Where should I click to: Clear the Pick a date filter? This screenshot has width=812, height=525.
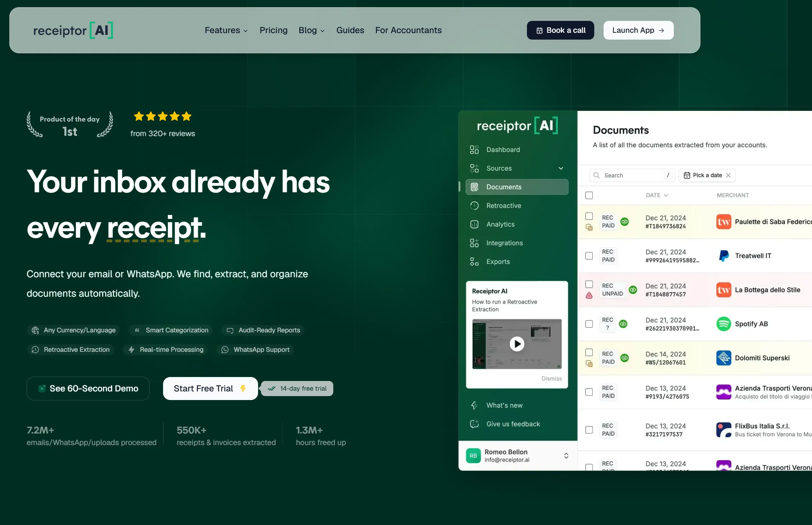[728, 175]
